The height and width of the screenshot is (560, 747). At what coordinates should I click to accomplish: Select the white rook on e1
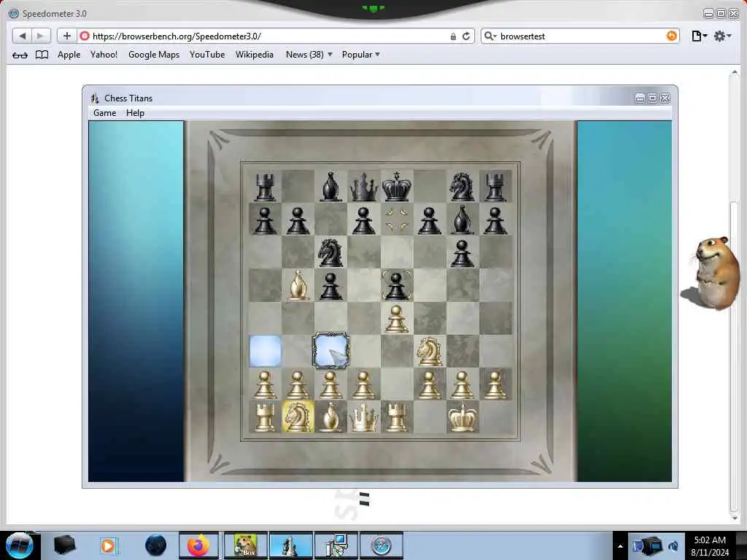pyautogui.click(x=396, y=416)
